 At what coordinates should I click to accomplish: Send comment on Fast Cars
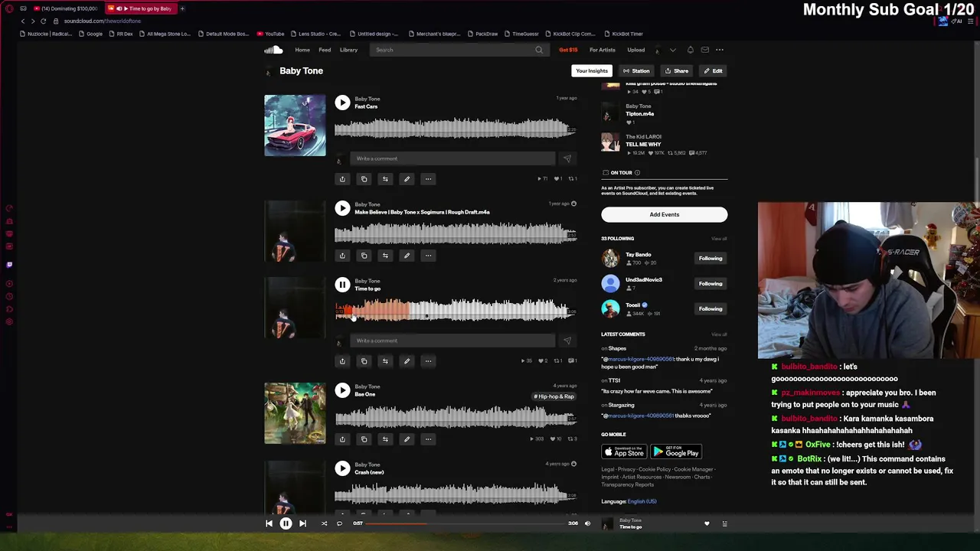pos(567,158)
